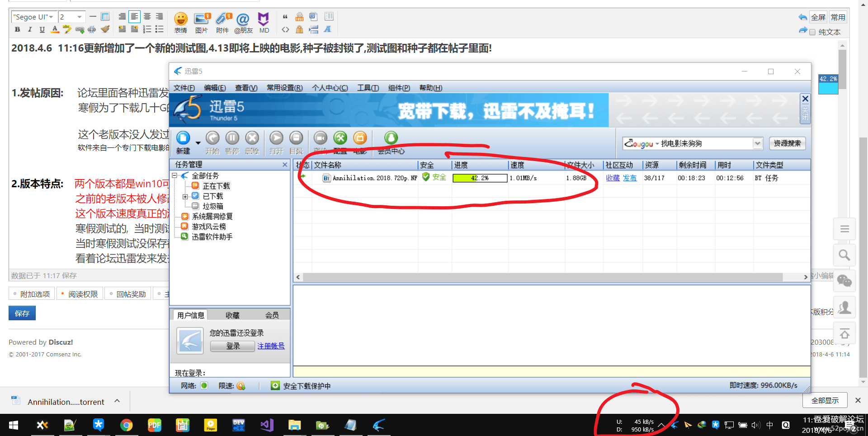Click the 收藏 link in the download row
Viewport: 868px width, 436px height.
[x=613, y=178]
